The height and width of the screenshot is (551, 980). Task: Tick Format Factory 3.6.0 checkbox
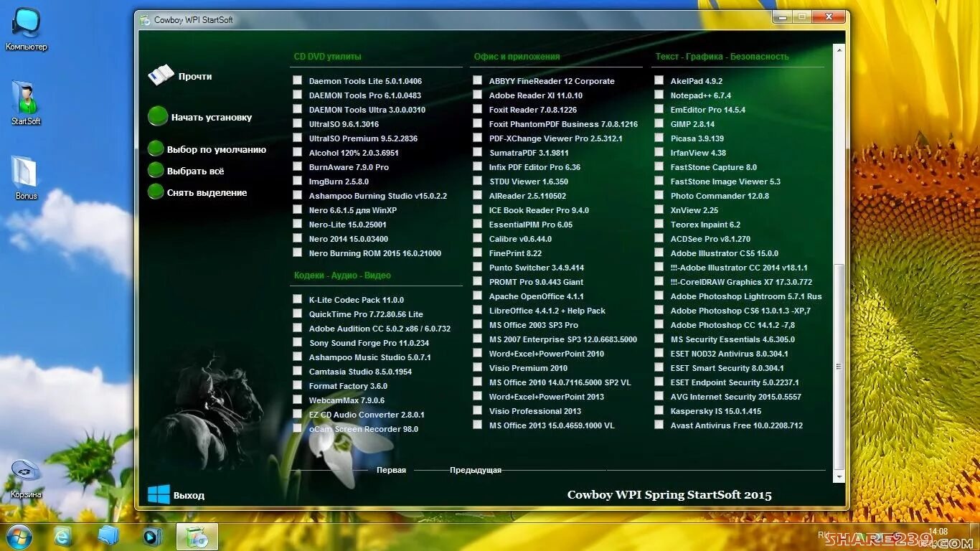coord(297,385)
